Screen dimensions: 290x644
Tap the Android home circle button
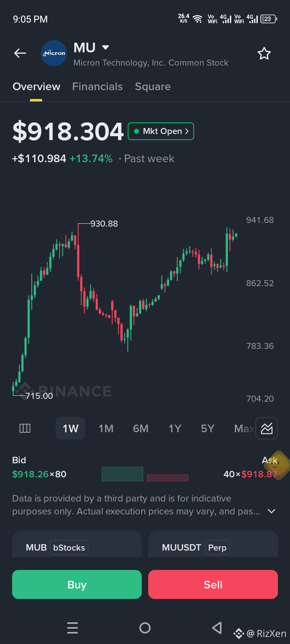(x=145, y=628)
